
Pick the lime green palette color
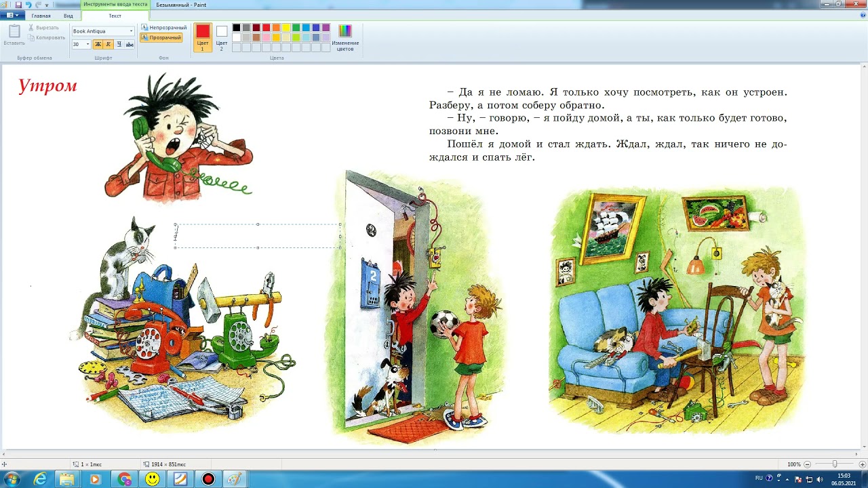click(x=296, y=37)
